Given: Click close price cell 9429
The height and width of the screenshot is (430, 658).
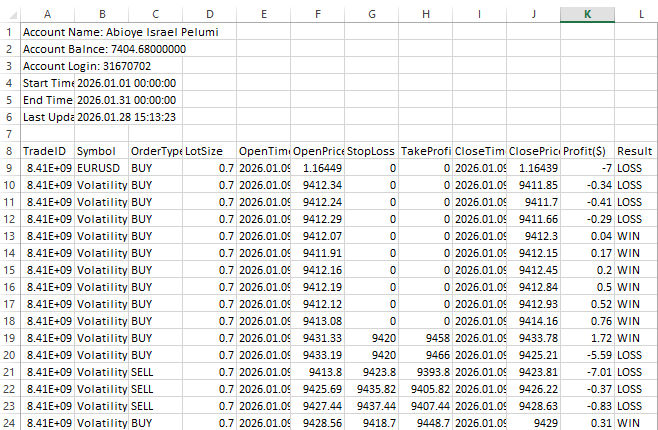Looking at the screenshot, I should (533, 423).
